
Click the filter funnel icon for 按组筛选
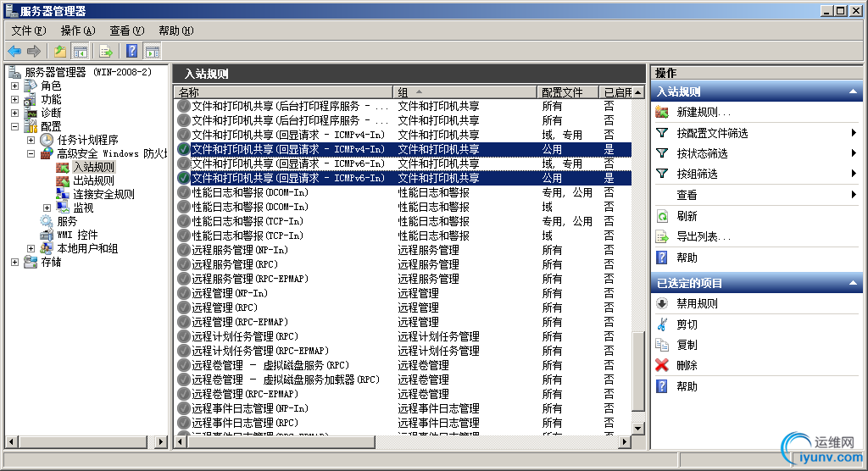[x=662, y=174]
